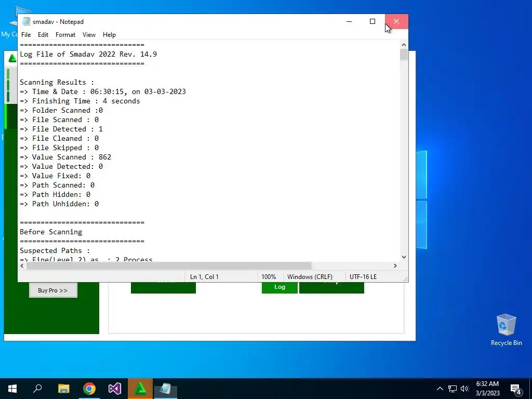
Task: Click the 'File Scanned : 0' line
Action: tap(59, 120)
